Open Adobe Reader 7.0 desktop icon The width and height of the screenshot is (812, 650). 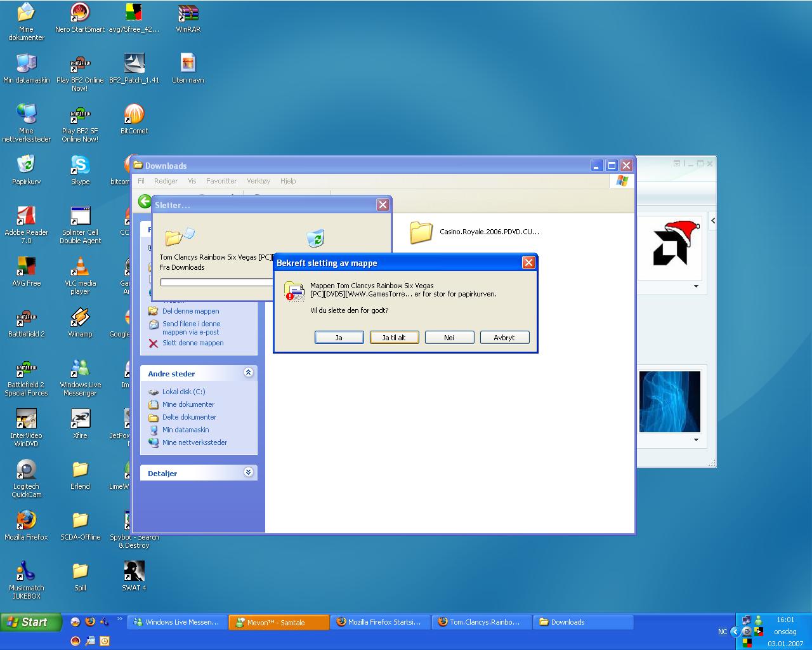click(x=26, y=225)
